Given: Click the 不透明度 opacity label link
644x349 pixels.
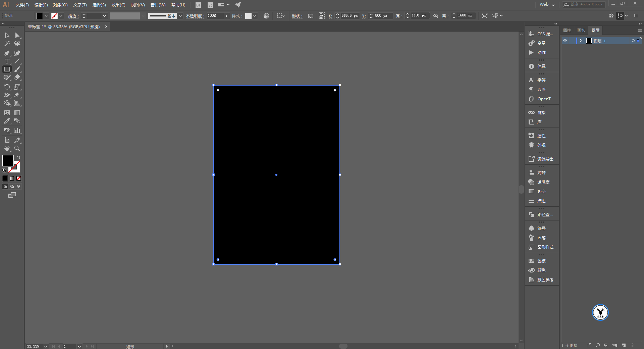Looking at the screenshot, I should (x=195, y=16).
